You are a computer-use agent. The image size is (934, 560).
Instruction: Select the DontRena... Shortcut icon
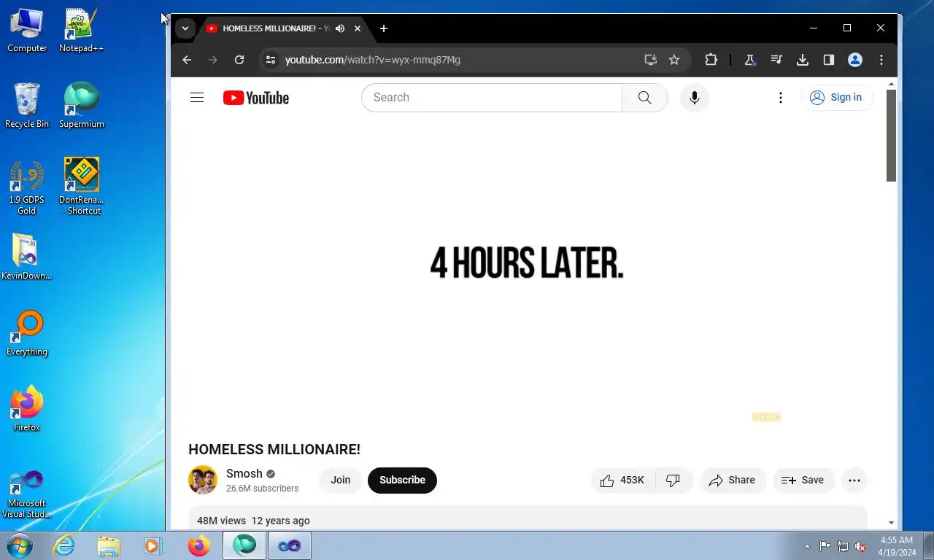point(81,187)
